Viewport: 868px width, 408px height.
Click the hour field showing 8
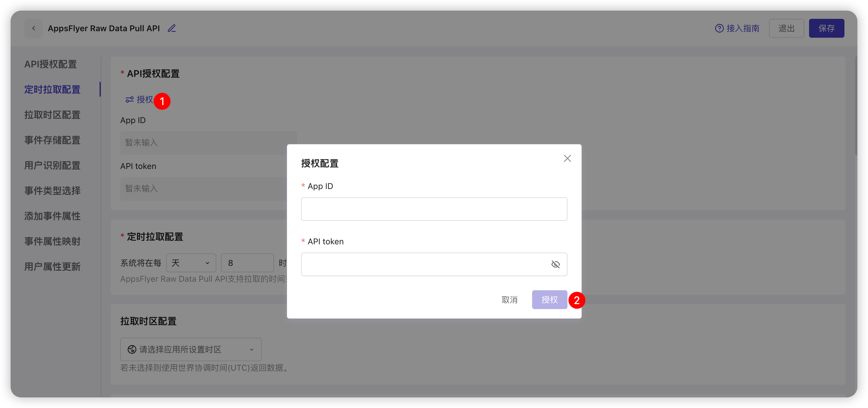(x=247, y=263)
